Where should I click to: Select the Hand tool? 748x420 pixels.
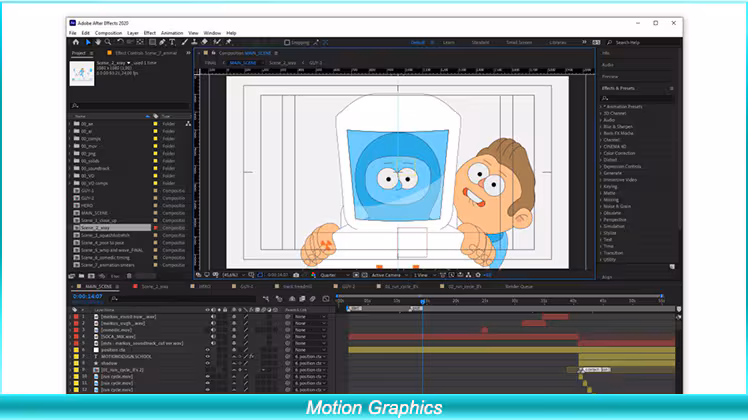click(x=98, y=42)
